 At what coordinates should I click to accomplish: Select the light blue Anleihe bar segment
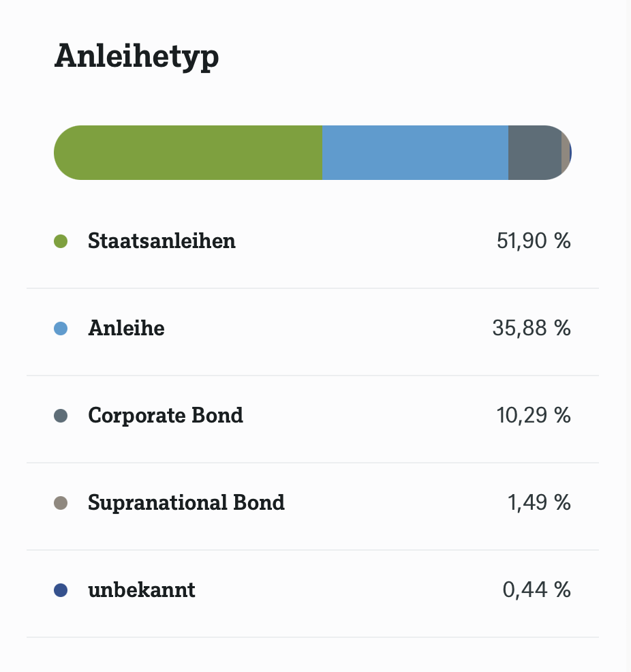pyautogui.click(x=415, y=153)
